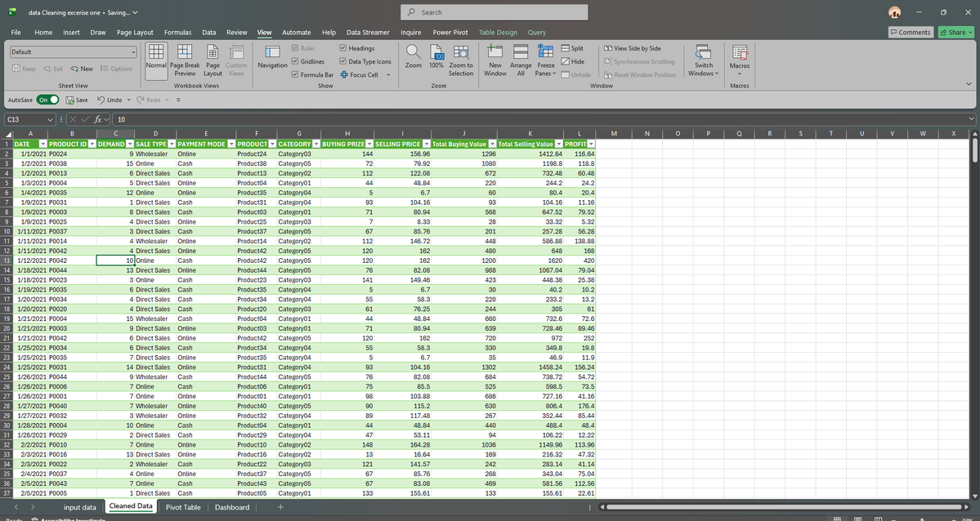
Task: Expand the Name Box dropdown
Action: coord(50,119)
